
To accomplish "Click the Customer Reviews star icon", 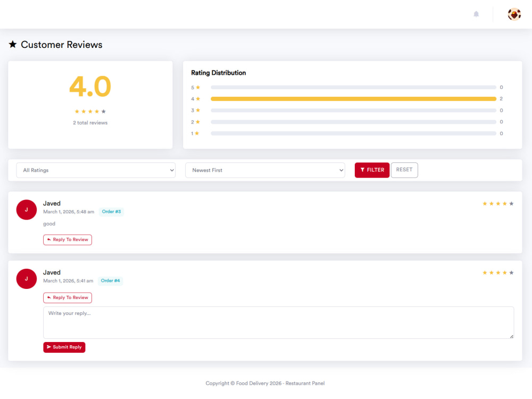I will click(13, 45).
